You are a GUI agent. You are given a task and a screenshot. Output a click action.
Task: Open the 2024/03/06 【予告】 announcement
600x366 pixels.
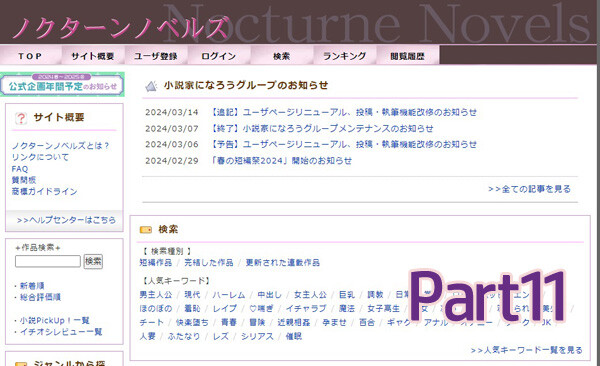pyautogui.click(x=344, y=144)
